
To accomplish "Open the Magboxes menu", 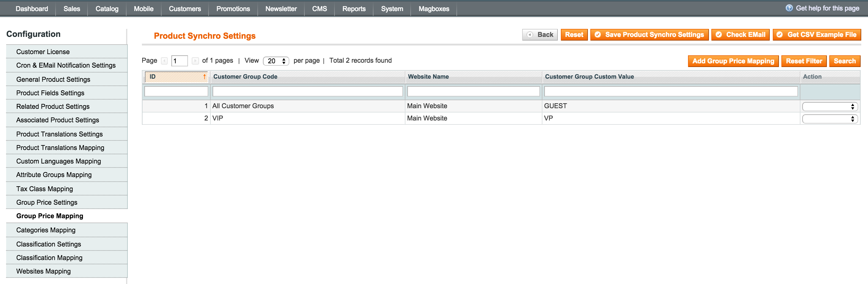I will tap(434, 9).
